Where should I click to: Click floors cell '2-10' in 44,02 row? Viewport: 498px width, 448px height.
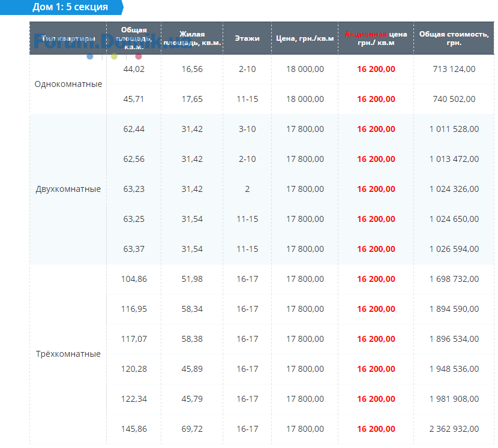pos(247,69)
